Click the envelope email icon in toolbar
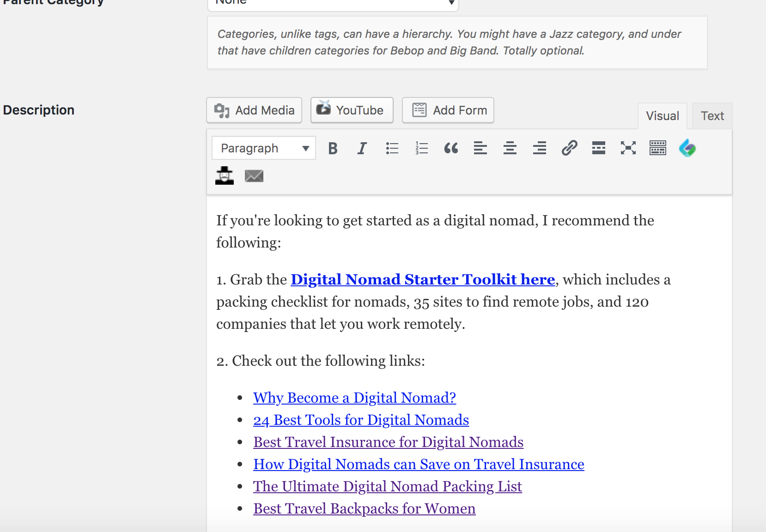Viewport: 766px width, 532px height. coord(254,176)
